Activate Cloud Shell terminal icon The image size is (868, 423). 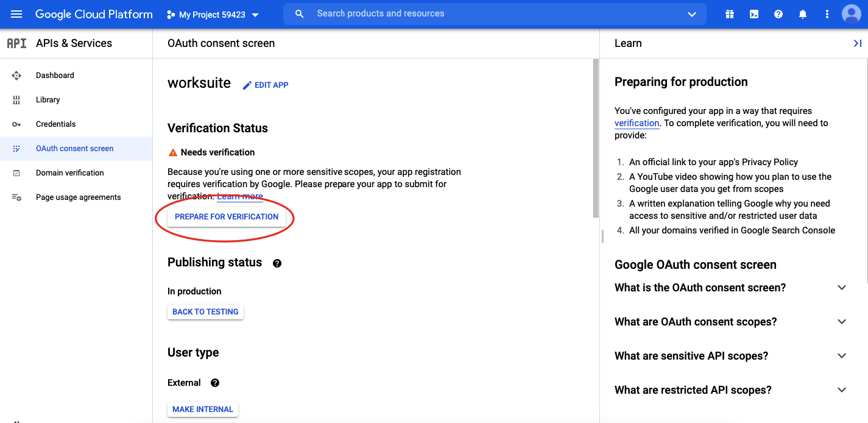tap(754, 14)
